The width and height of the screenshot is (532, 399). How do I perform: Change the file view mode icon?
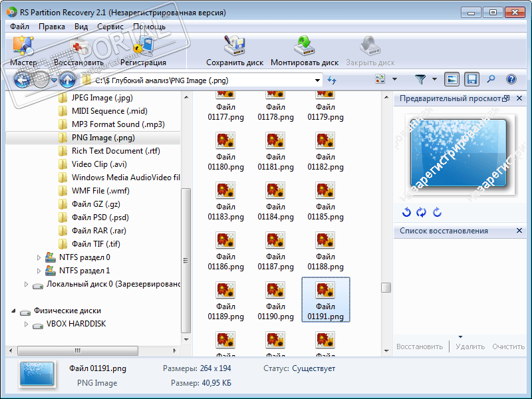click(x=380, y=79)
